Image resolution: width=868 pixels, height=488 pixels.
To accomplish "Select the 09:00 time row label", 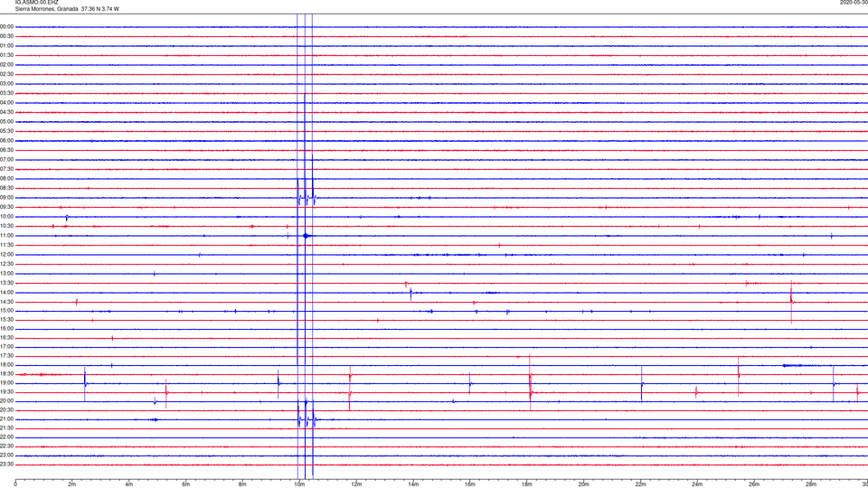I will [x=6, y=198].
